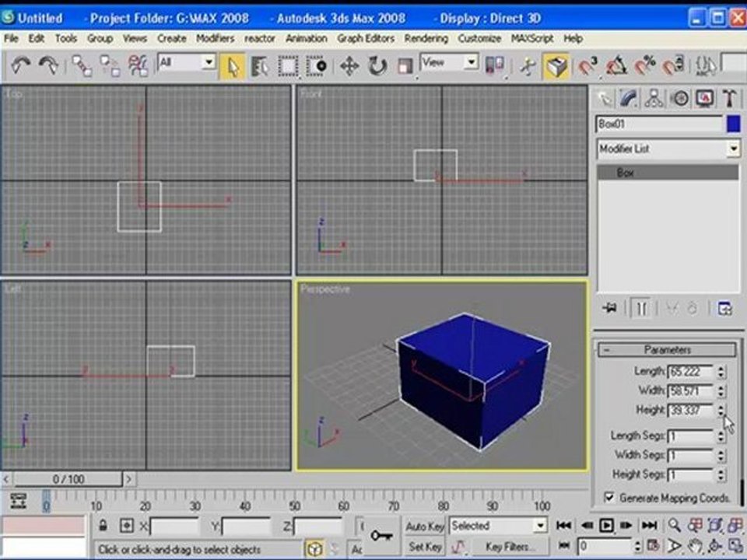
Task: Click the Length Segs spinner
Action: click(721, 436)
